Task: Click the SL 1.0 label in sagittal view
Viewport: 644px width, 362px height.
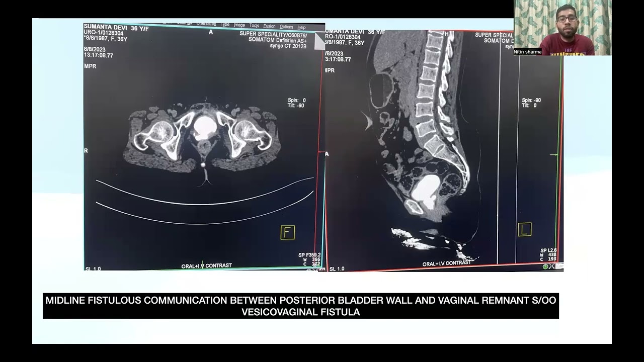Action: tap(337, 269)
